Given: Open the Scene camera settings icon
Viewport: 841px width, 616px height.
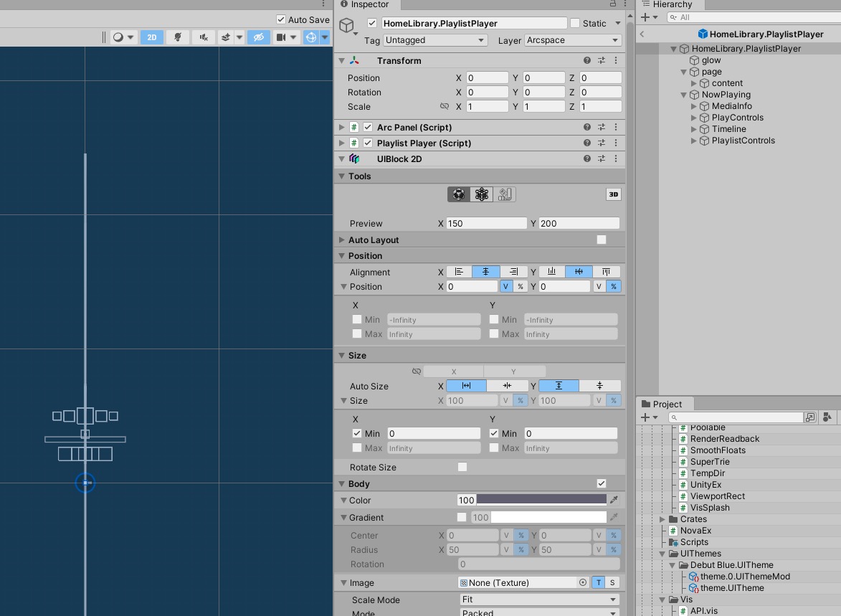Looking at the screenshot, I should (x=282, y=37).
